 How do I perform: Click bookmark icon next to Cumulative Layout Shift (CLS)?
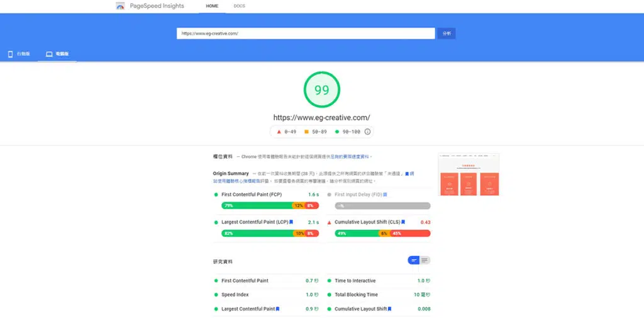(x=403, y=222)
